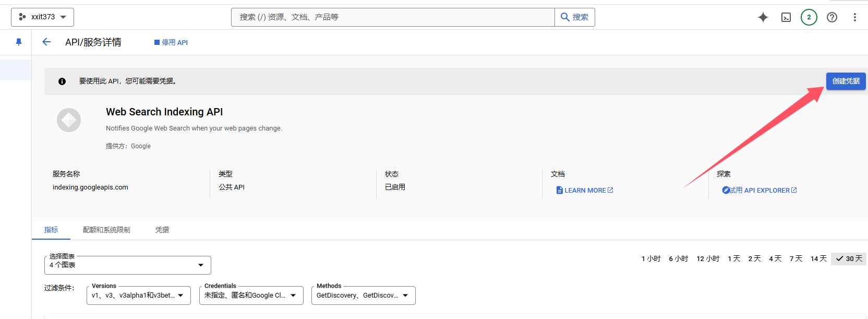The width and height of the screenshot is (868, 319).
Task: Click the search box for resources
Action: point(393,17)
